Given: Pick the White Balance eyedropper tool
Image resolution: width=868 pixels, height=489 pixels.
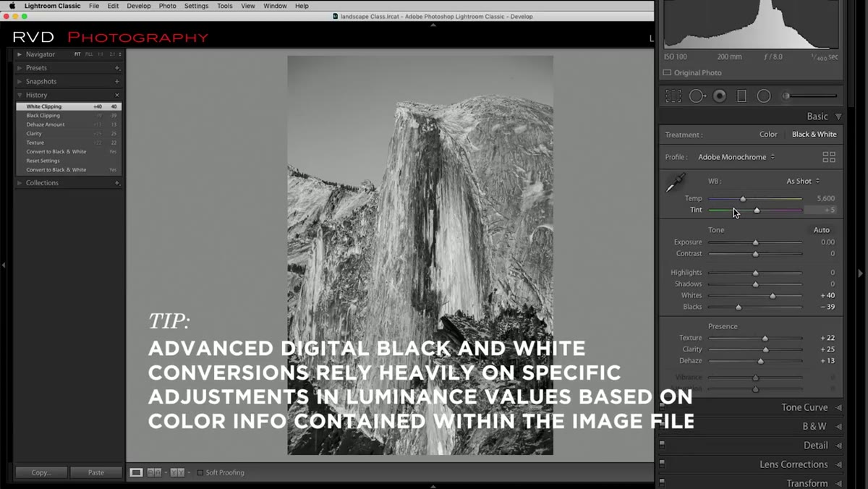Looking at the screenshot, I should 675,183.
